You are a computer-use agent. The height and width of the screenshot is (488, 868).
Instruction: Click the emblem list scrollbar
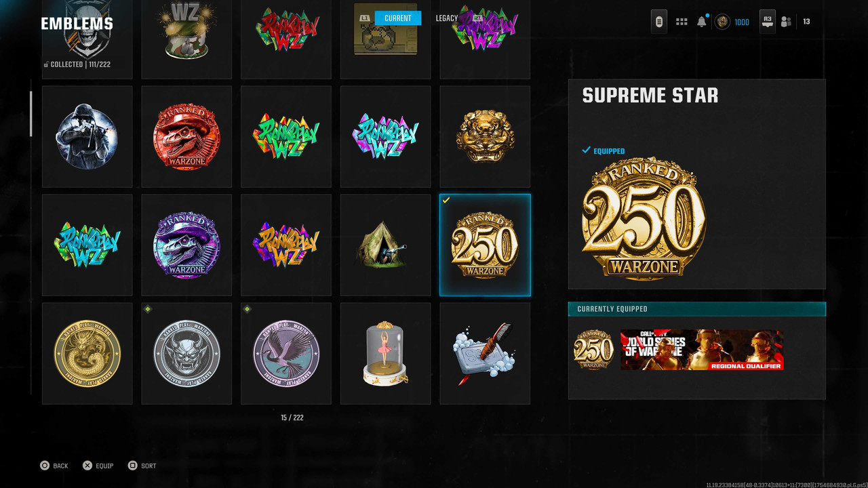pyautogui.click(x=31, y=114)
